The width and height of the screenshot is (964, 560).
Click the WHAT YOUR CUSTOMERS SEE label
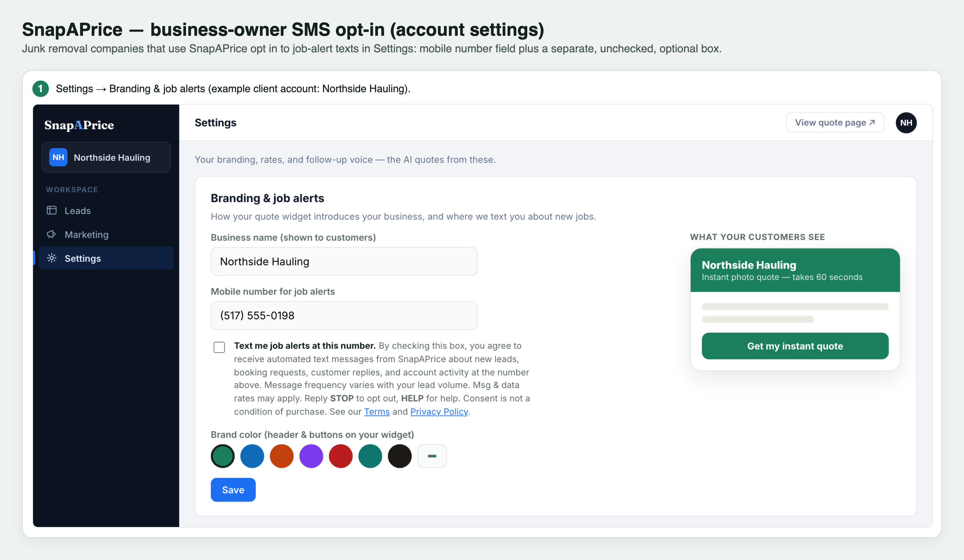point(757,237)
